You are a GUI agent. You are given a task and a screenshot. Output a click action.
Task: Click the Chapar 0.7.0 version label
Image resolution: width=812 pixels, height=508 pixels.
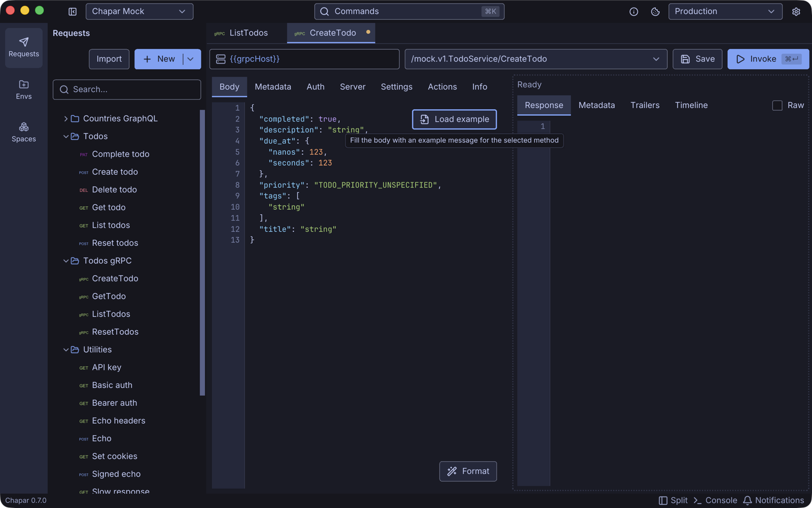(x=26, y=500)
